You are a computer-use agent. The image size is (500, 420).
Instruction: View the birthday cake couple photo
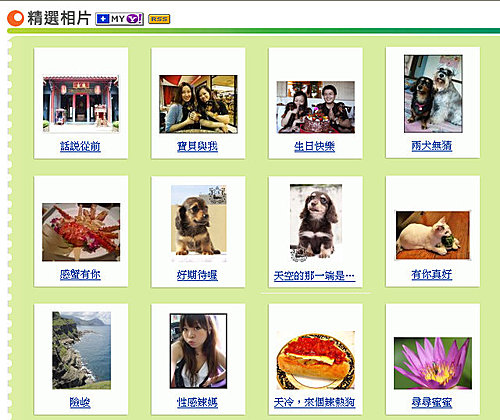[316, 107]
